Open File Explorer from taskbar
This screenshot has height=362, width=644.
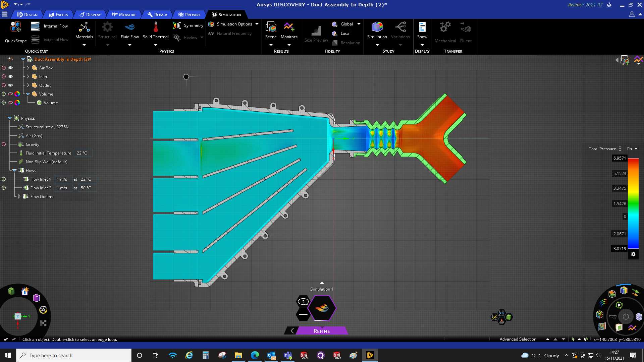point(238,355)
